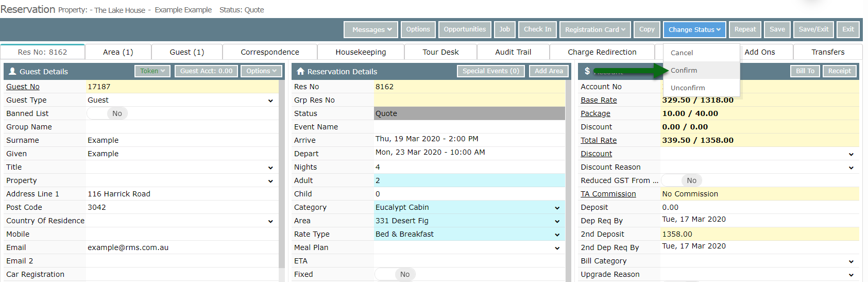Viewport: 868px width, 282px height.
Task: Click the Add Area button
Action: coord(549,71)
